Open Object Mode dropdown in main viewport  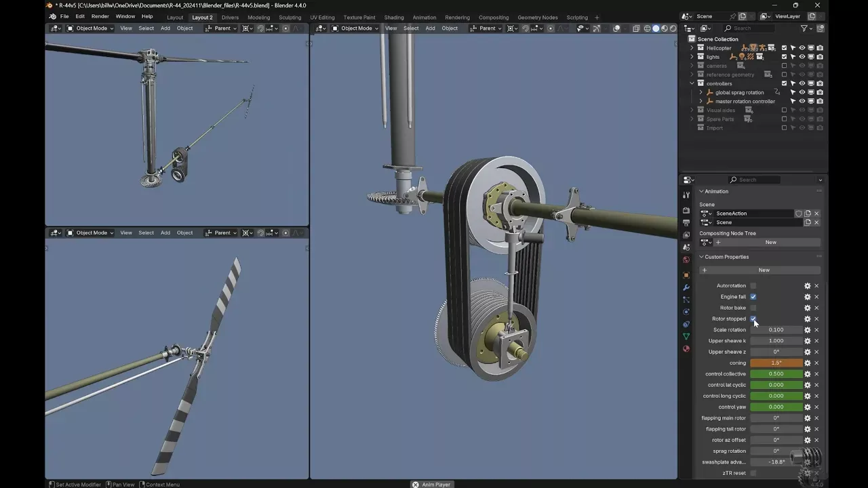[356, 28]
